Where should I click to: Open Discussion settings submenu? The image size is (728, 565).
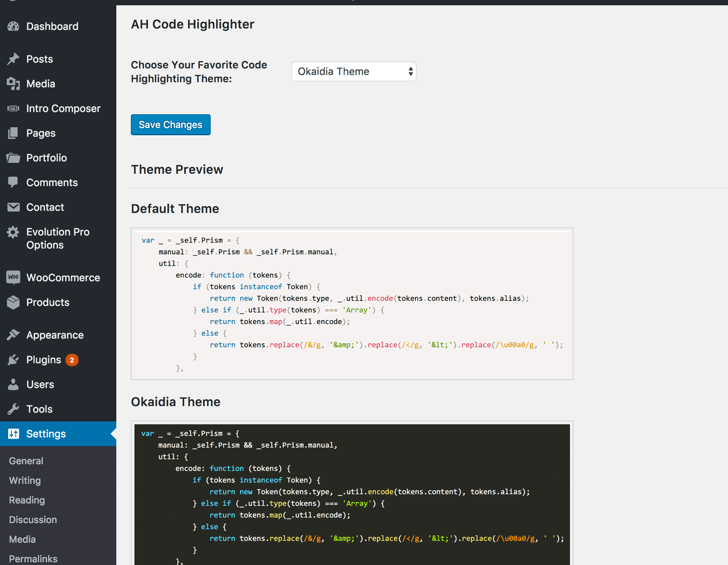point(33,519)
